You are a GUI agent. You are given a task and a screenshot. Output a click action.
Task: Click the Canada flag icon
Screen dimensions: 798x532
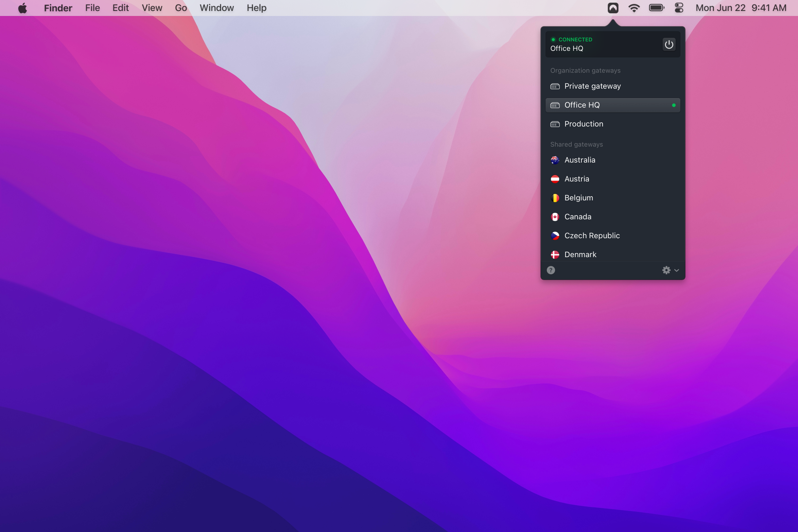(x=555, y=217)
